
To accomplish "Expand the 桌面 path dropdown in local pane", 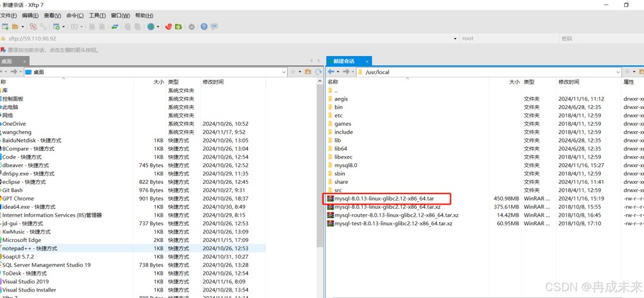I will click(284, 72).
